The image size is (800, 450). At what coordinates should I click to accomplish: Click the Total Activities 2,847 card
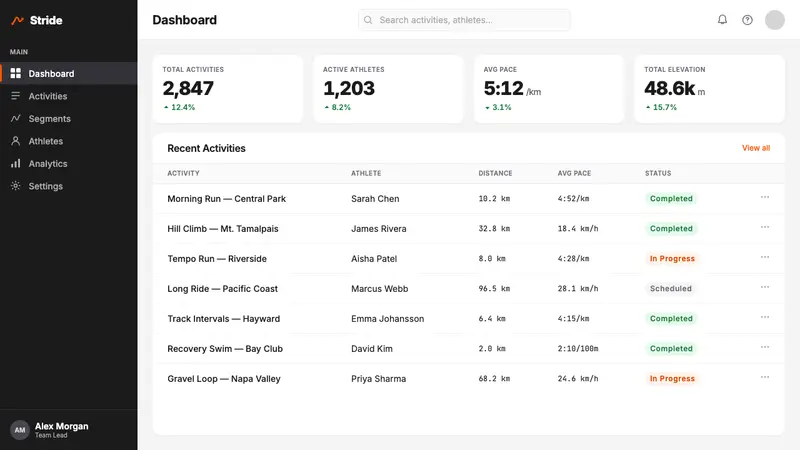pos(228,89)
